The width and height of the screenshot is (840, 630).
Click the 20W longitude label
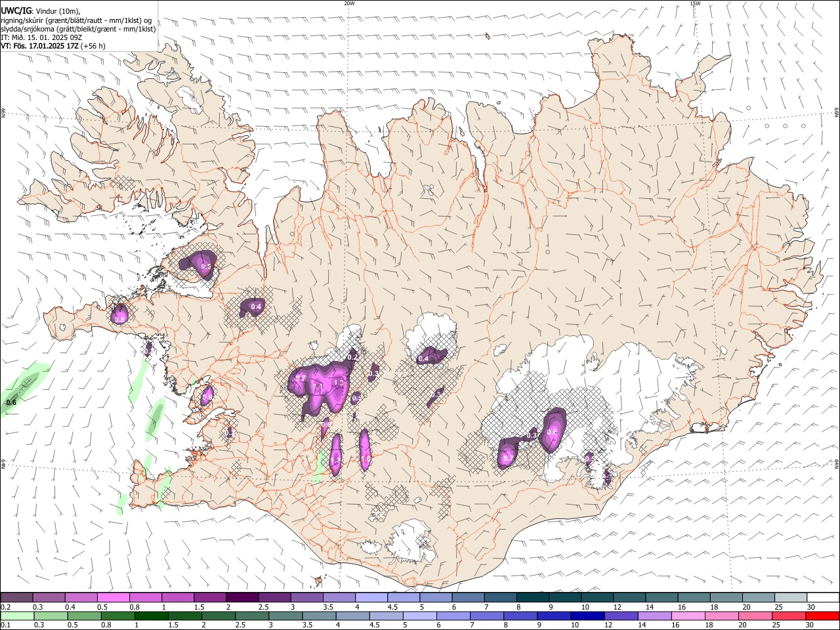(x=349, y=3)
